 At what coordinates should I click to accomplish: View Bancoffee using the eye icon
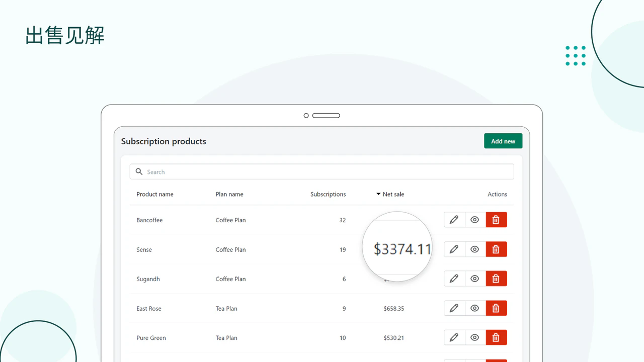click(x=475, y=220)
